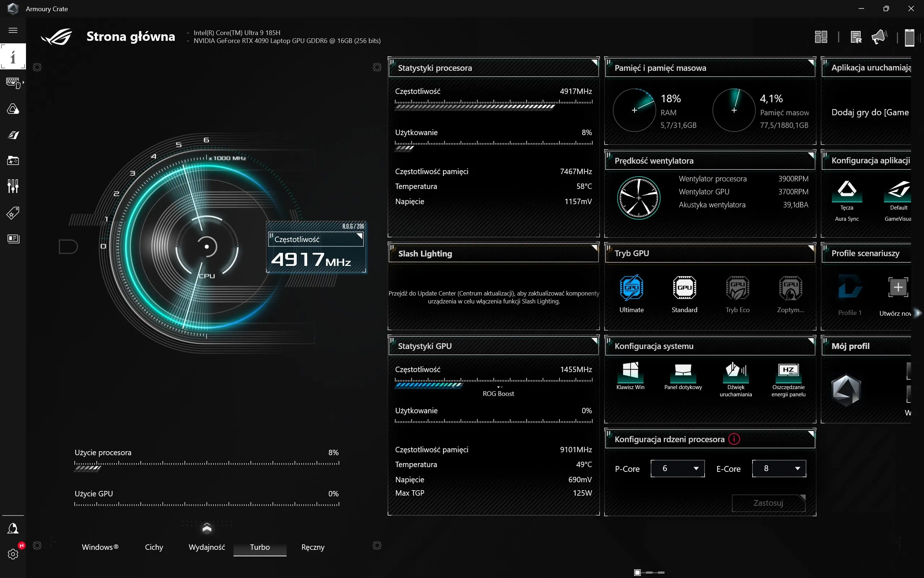Expand Prędkość wentylatora panel corner arrow
This screenshot has width=924, height=578.
coord(811,155)
